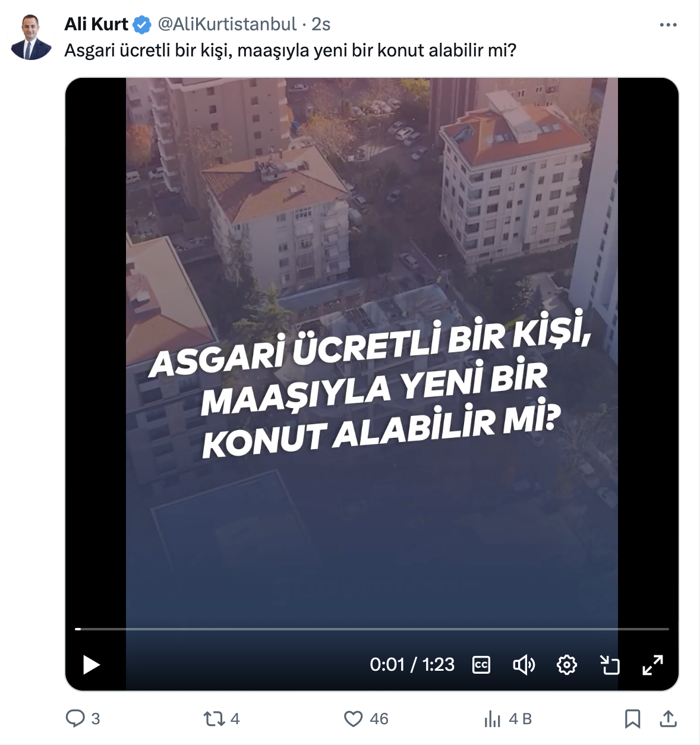Share the tweet via upload icon
Image resolution: width=700 pixels, height=745 pixels.
(669, 719)
